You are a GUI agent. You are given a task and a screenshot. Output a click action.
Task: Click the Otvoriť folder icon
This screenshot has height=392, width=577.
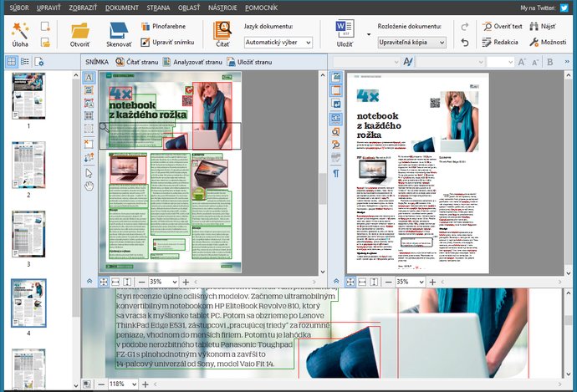click(x=79, y=34)
